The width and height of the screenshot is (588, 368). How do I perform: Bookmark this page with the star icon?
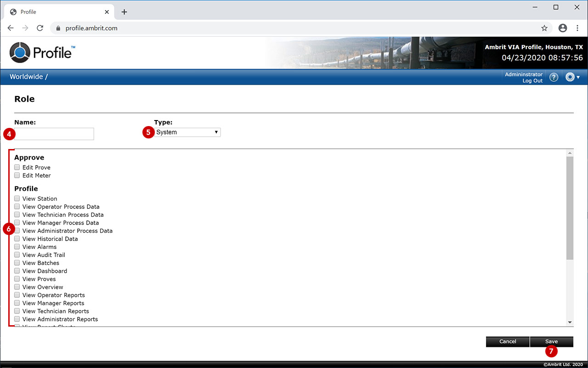point(544,28)
